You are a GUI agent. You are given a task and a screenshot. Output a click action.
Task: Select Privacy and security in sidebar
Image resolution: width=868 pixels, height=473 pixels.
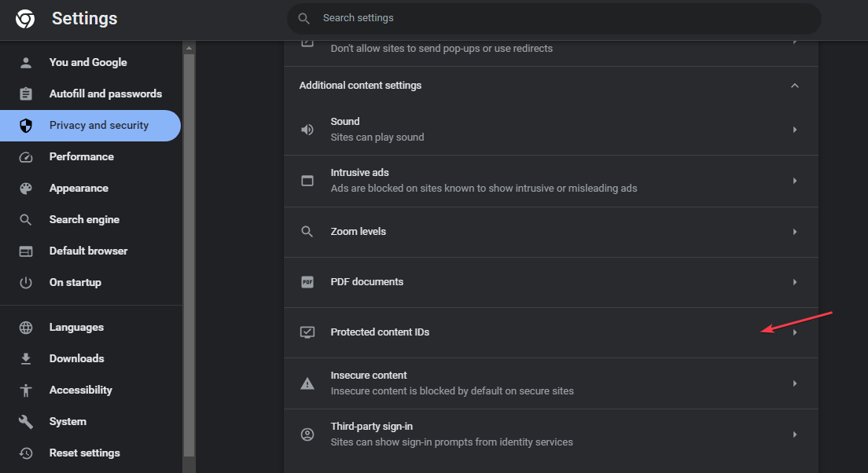point(90,126)
